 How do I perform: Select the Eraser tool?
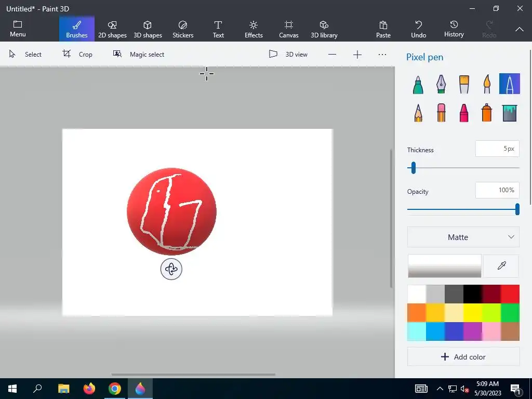[x=441, y=113]
